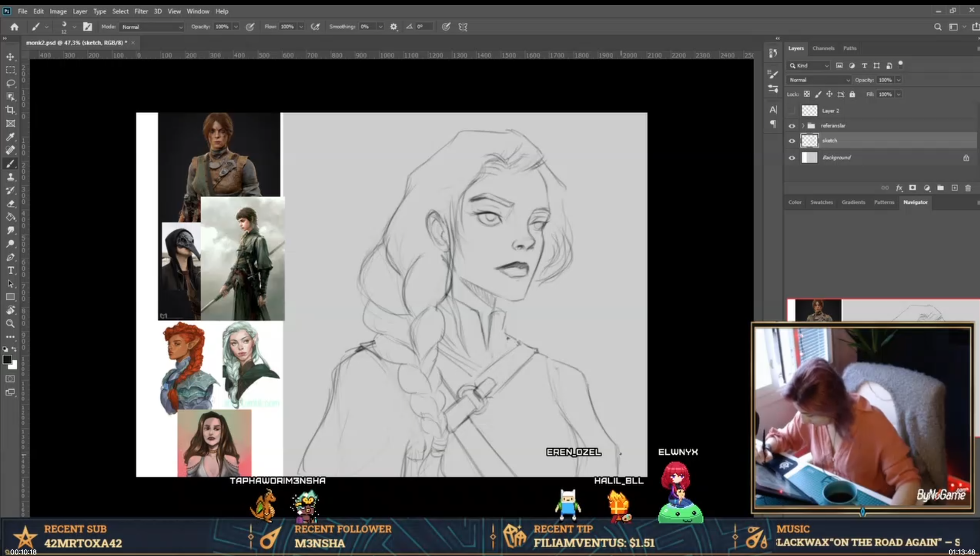The width and height of the screenshot is (980, 556).
Task: Select the Brush tool in toolbox
Action: 10,163
